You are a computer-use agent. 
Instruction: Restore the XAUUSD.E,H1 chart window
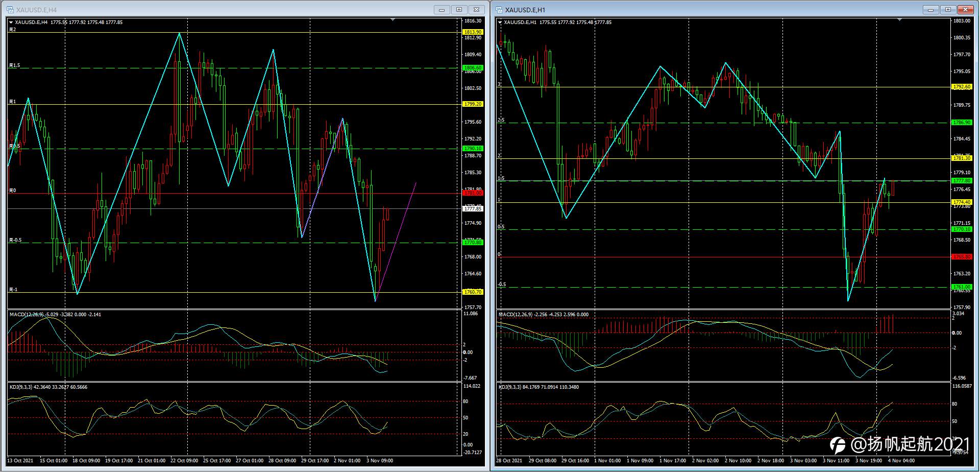948,10
